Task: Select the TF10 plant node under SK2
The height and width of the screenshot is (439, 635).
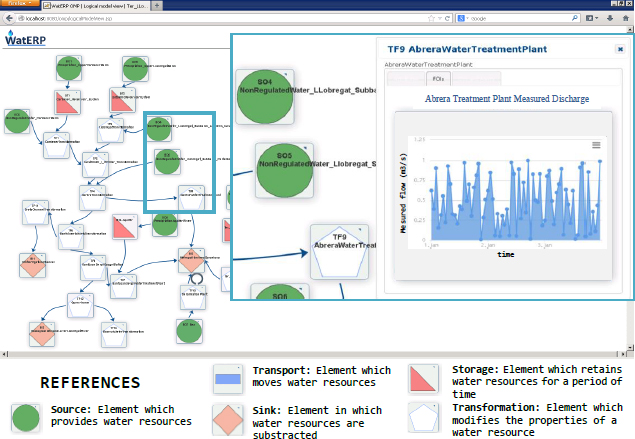Action: point(193,297)
